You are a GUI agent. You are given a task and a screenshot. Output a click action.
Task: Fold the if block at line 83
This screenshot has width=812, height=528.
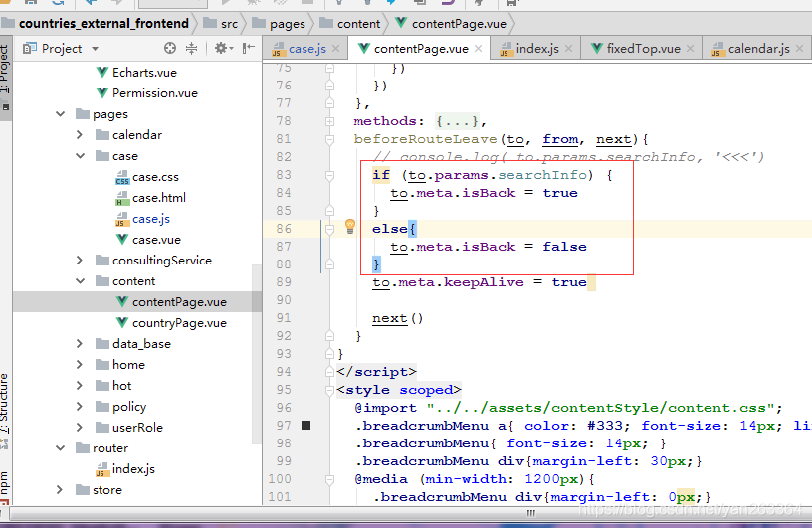pyautogui.click(x=330, y=175)
